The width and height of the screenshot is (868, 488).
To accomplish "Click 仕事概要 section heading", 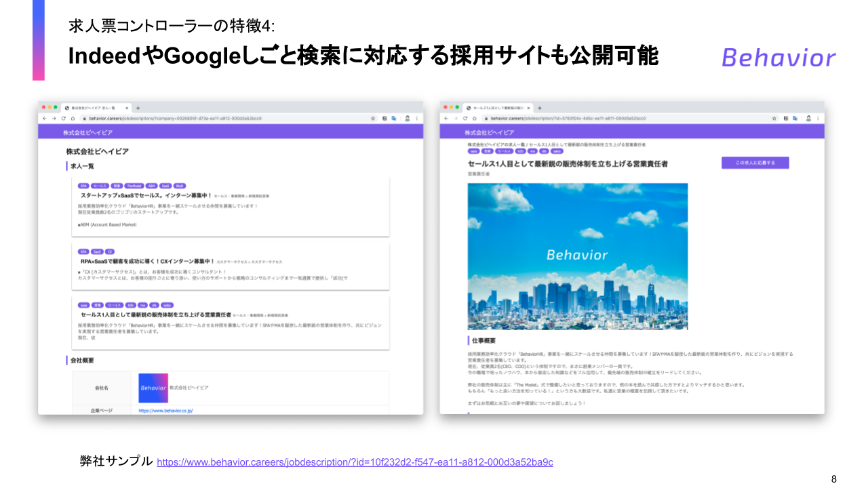I will 484,341.
